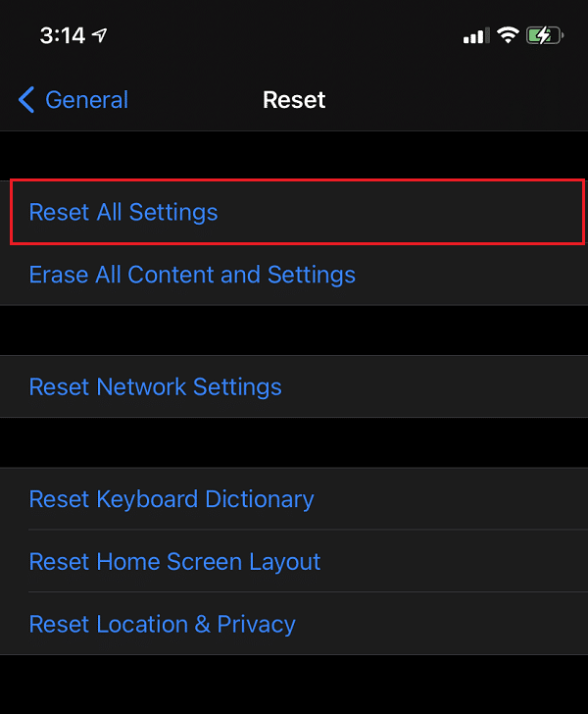The height and width of the screenshot is (714, 588).
Task: Select Reset Keyboard Dictionary
Action: (171, 499)
